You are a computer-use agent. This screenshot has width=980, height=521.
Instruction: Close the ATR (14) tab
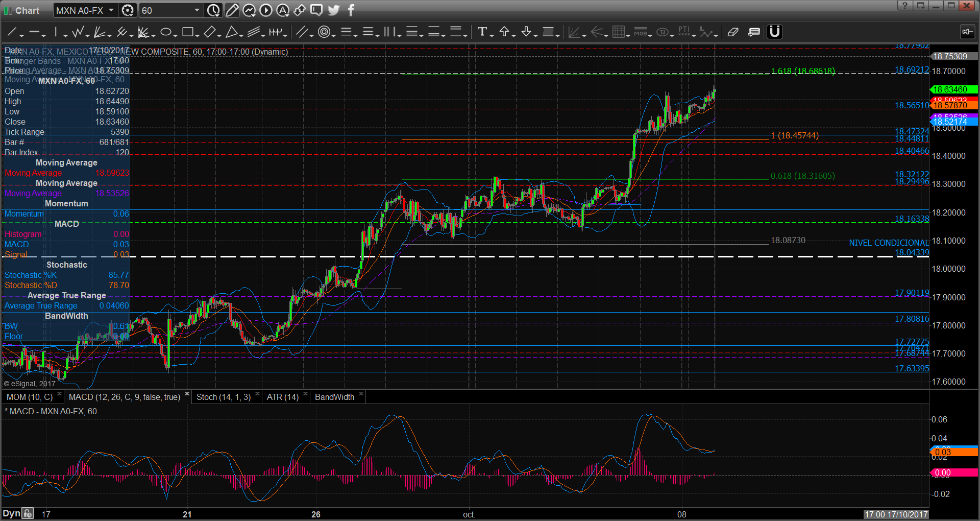[305, 394]
